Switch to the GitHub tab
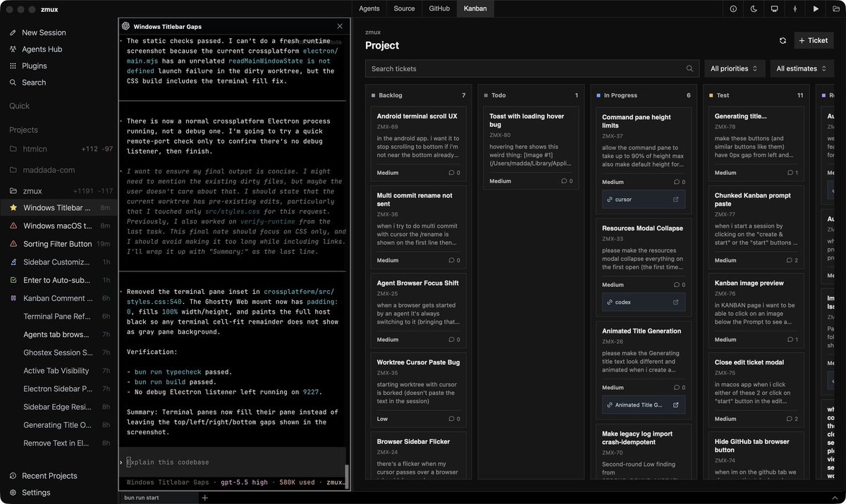 (x=439, y=8)
